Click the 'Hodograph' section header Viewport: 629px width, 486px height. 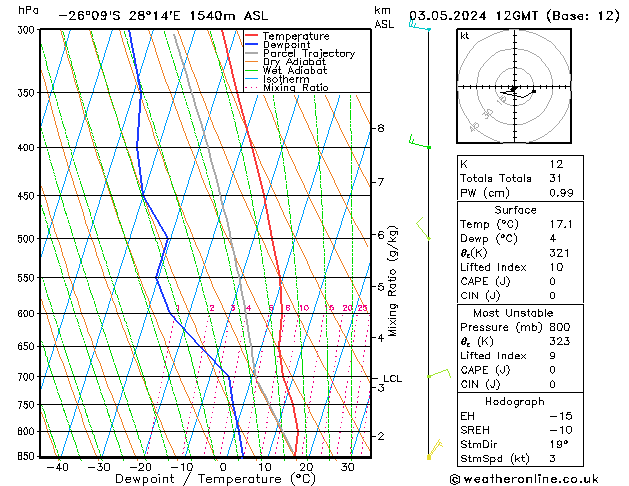click(515, 402)
